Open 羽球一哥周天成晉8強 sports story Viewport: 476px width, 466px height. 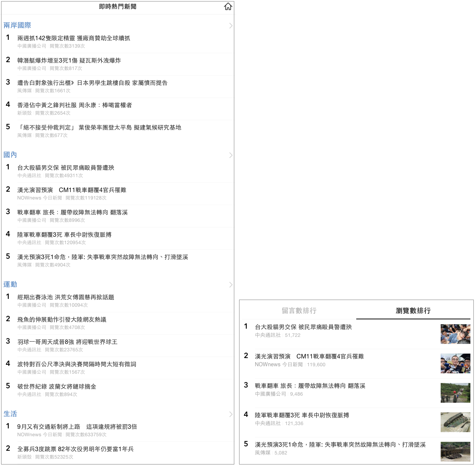[x=67, y=342]
